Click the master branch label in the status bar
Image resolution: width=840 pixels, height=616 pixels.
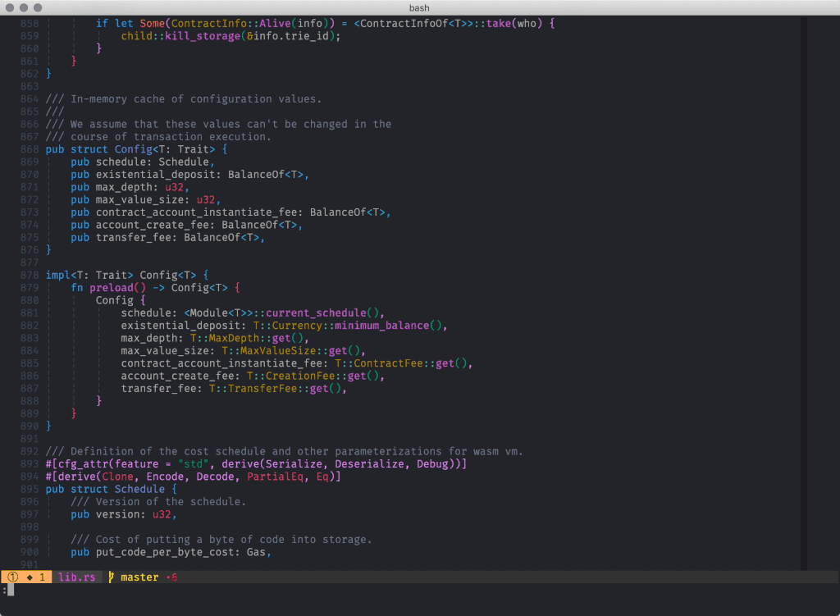[x=139, y=577]
